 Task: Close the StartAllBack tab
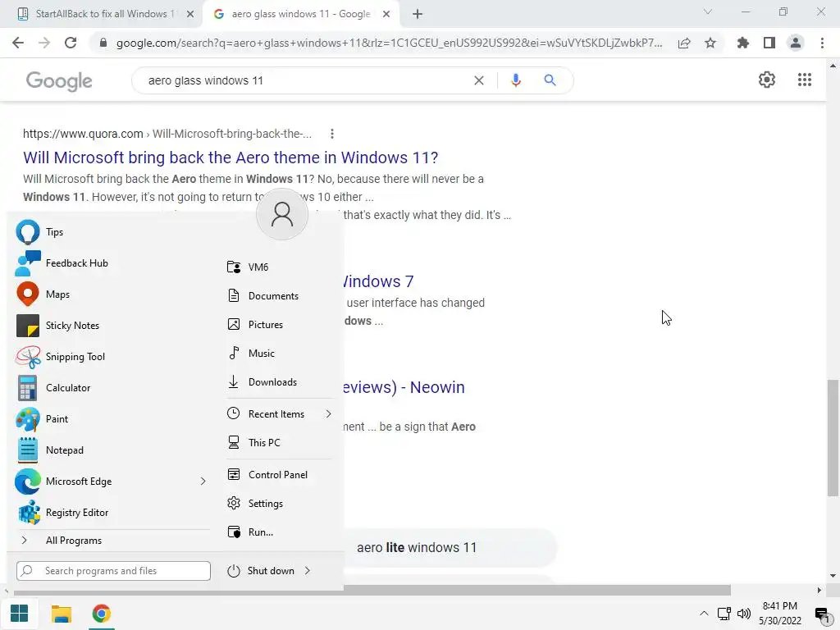190,15
